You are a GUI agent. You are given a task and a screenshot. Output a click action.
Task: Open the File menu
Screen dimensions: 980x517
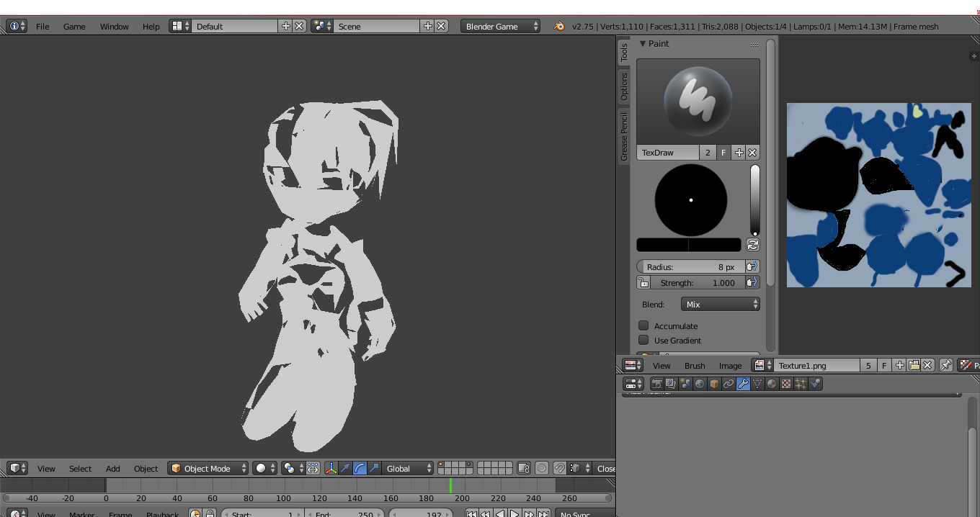coord(43,26)
